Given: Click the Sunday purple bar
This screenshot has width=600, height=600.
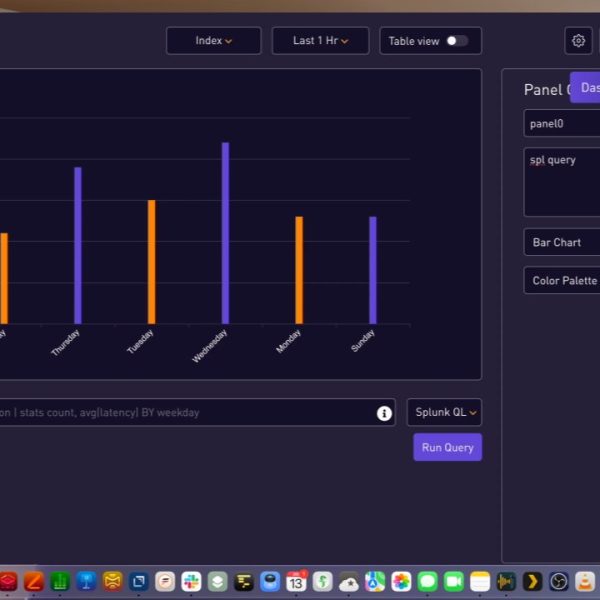Looking at the screenshot, I should 373,270.
